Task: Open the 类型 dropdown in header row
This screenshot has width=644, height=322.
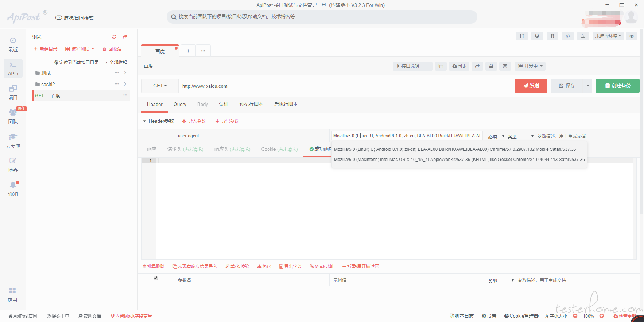Action: (520, 136)
